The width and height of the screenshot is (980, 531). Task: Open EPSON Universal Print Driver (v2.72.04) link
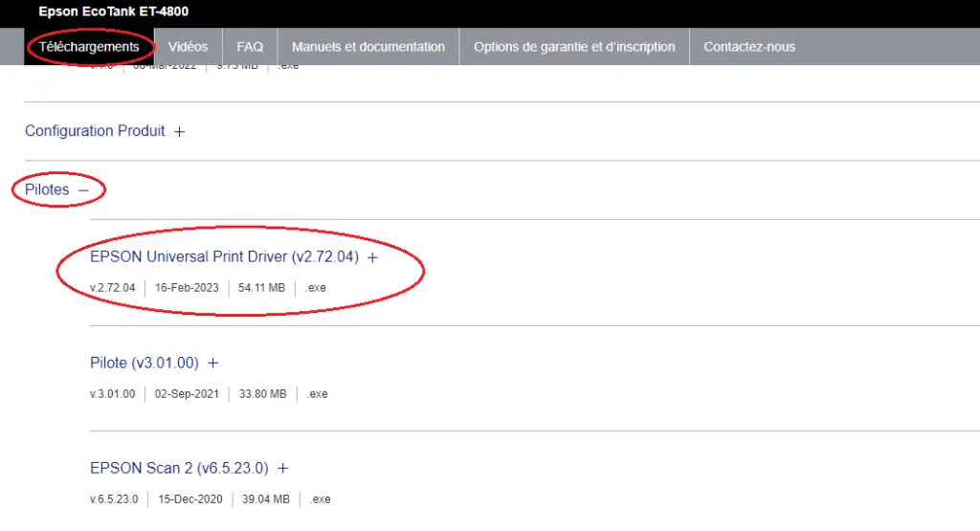[x=224, y=256]
